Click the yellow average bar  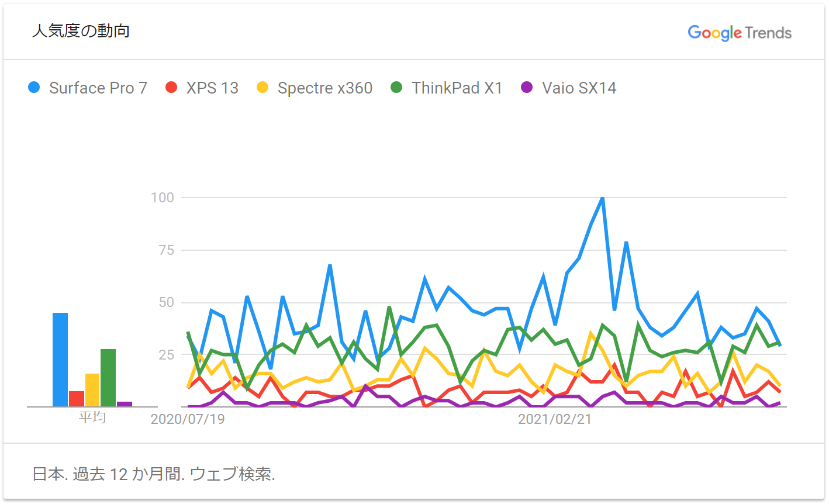[92, 390]
